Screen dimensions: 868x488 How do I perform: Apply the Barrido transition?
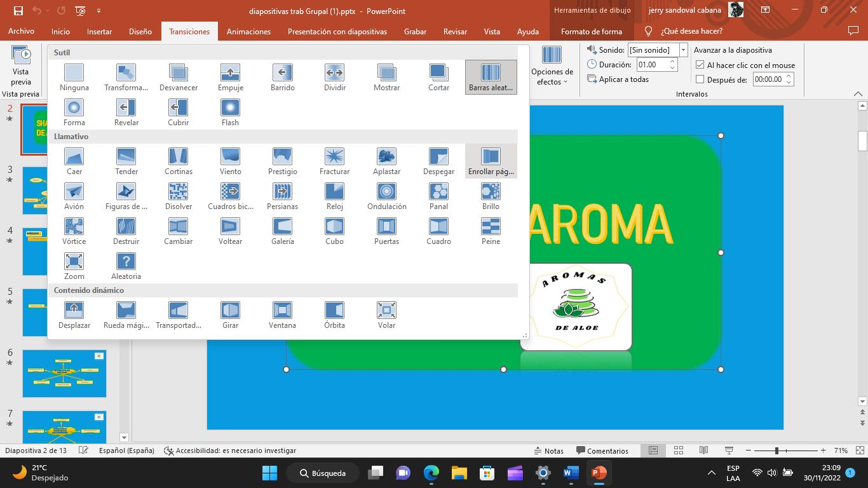[283, 78]
